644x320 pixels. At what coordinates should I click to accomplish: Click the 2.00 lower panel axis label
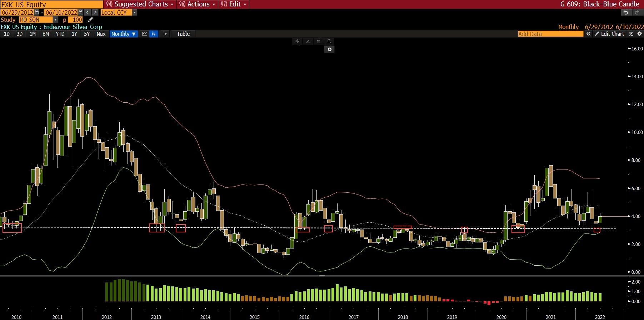coord(636,282)
